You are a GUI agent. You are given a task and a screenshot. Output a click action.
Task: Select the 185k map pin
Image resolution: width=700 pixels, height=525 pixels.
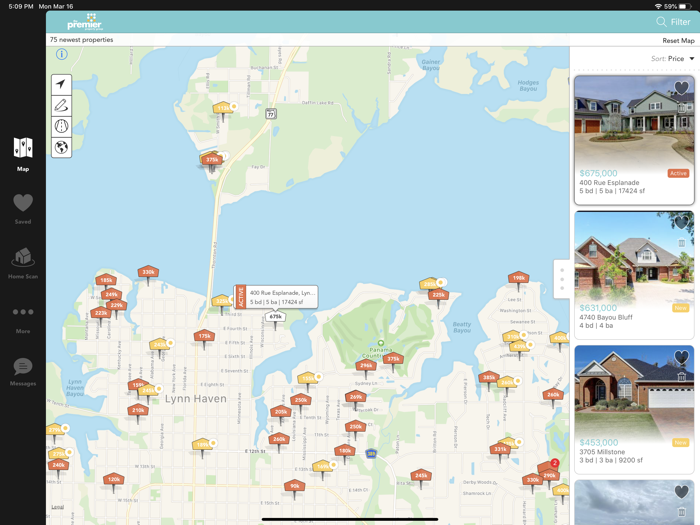[x=106, y=280]
